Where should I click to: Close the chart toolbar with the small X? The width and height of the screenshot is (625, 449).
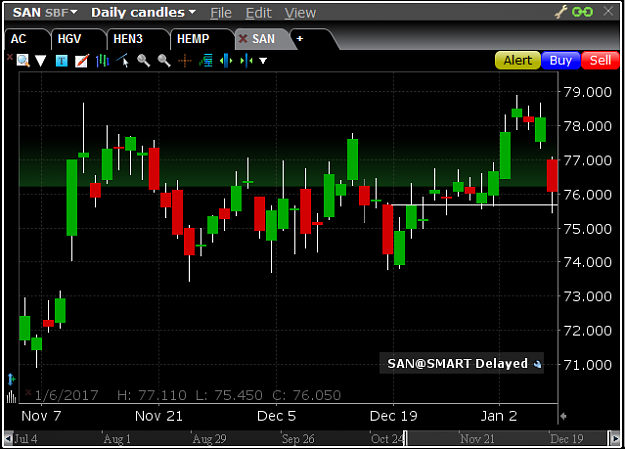[x=10, y=57]
